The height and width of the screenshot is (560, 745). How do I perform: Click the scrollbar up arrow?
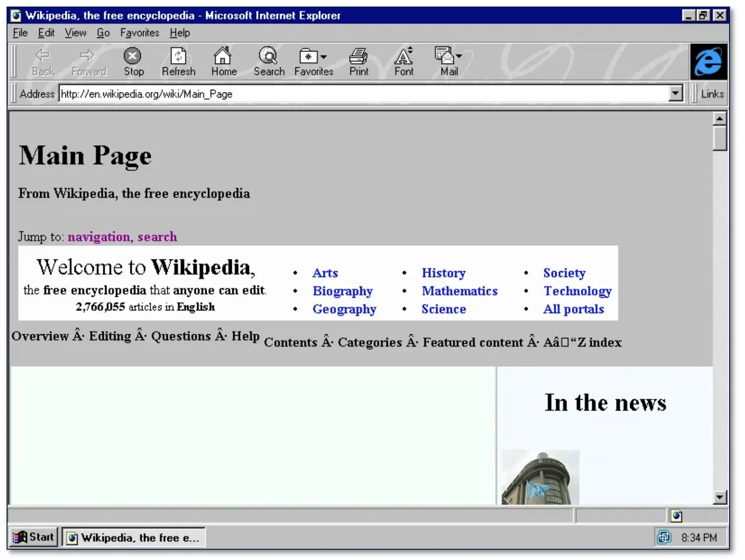720,119
